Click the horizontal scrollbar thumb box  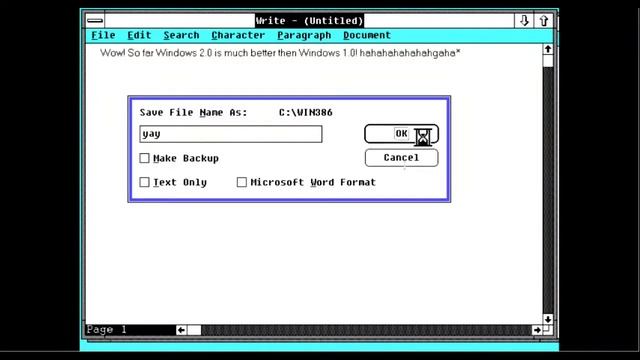coord(194,330)
